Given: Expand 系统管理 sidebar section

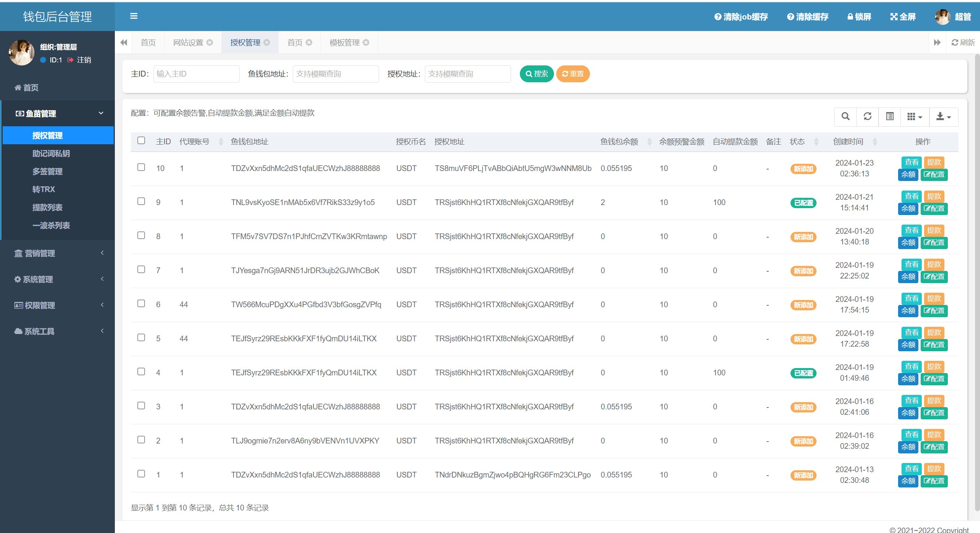Looking at the screenshot, I should tap(56, 279).
